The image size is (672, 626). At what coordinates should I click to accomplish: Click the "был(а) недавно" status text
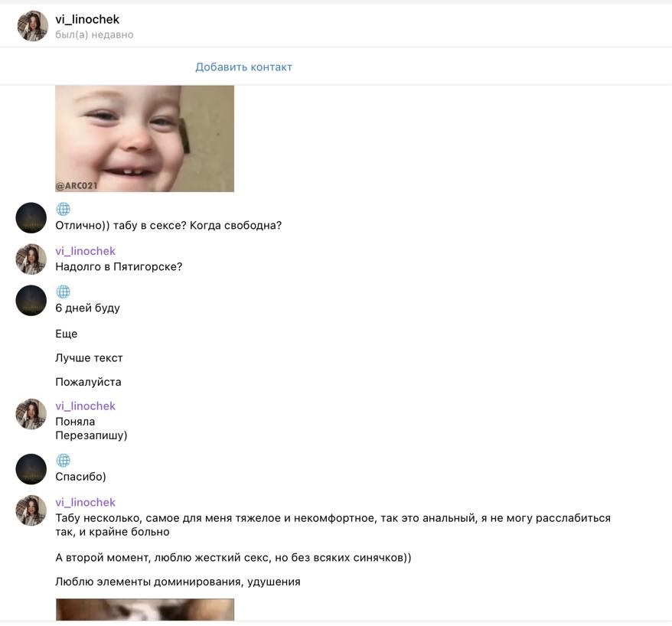pyautogui.click(x=94, y=34)
